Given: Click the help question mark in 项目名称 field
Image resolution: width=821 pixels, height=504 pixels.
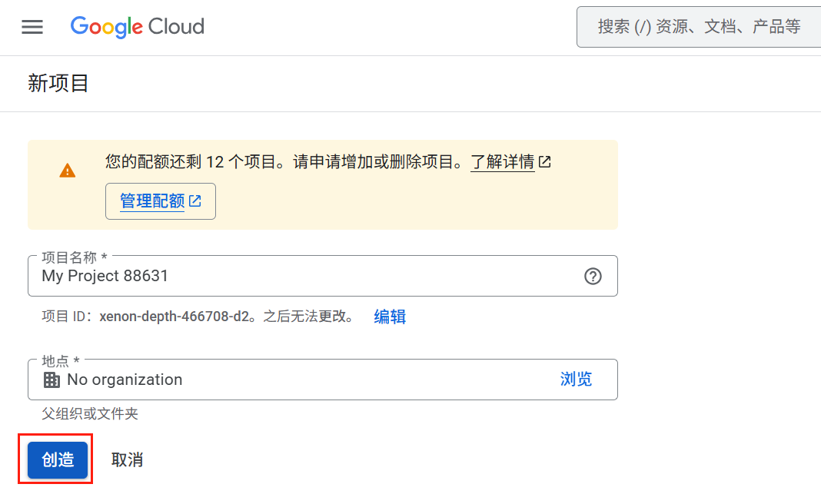Looking at the screenshot, I should [593, 277].
